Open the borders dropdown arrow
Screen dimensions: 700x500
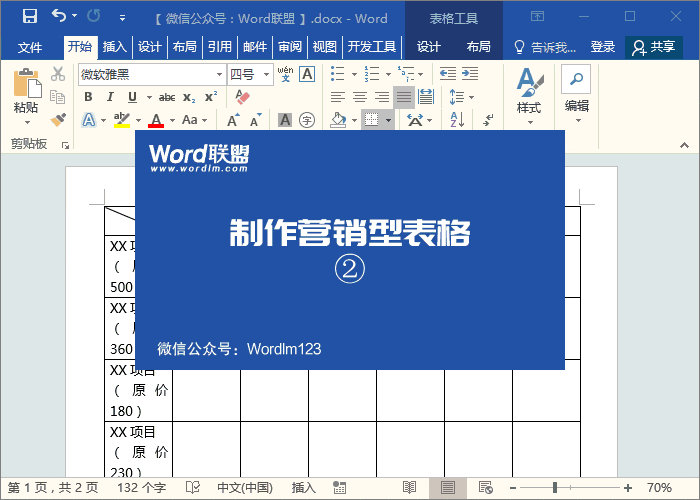pyautogui.click(x=388, y=120)
